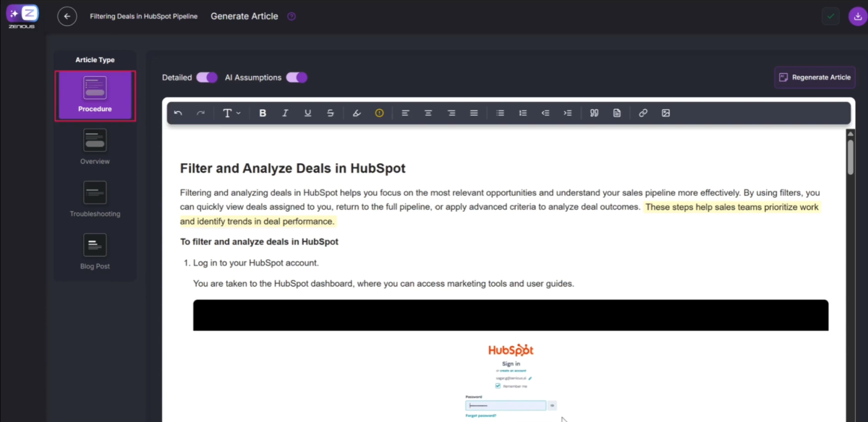The height and width of the screenshot is (422, 868).
Task: Align text right
Action: click(x=451, y=113)
